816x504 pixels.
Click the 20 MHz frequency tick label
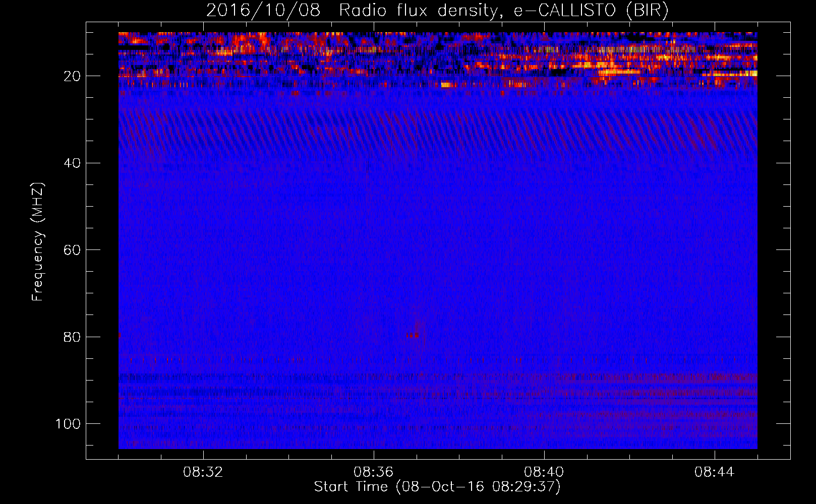72,76
